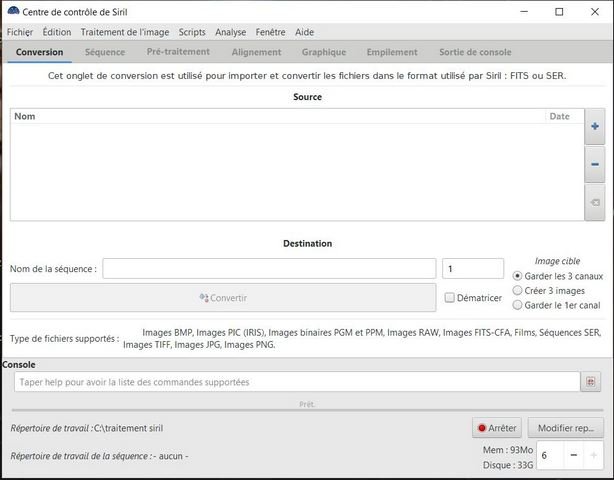Click the Siril logo in the title bar
The width and height of the screenshot is (614, 480).
click(x=13, y=11)
